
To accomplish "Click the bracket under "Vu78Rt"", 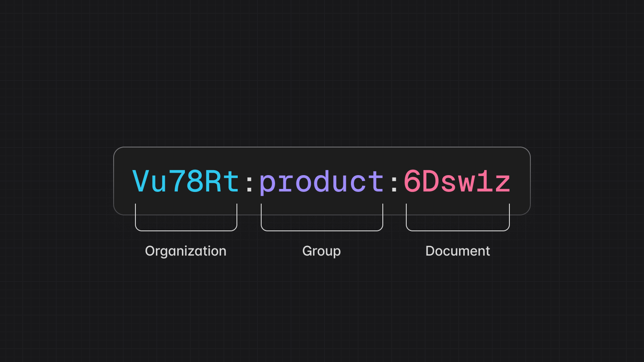I will [x=186, y=230].
